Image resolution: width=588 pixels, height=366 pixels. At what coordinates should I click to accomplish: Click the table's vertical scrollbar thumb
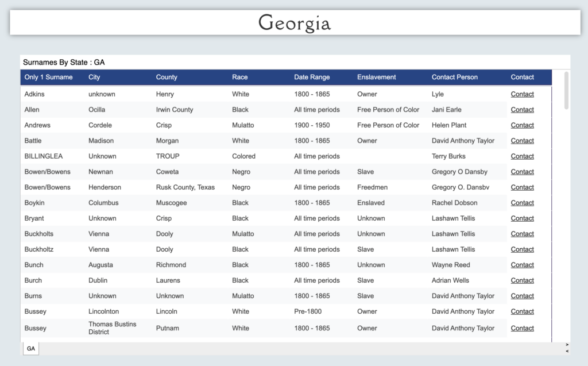pos(567,90)
